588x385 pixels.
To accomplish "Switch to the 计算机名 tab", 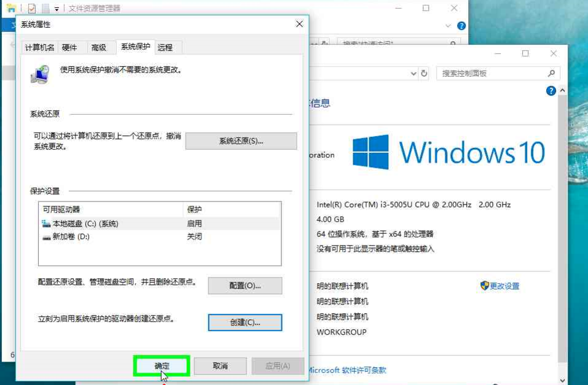I will (39, 47).
